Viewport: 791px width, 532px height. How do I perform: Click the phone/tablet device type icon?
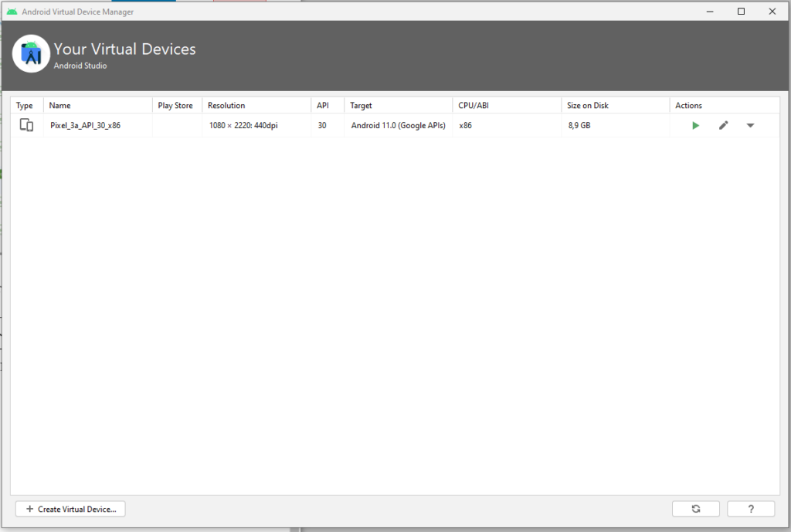coord(27,125)
